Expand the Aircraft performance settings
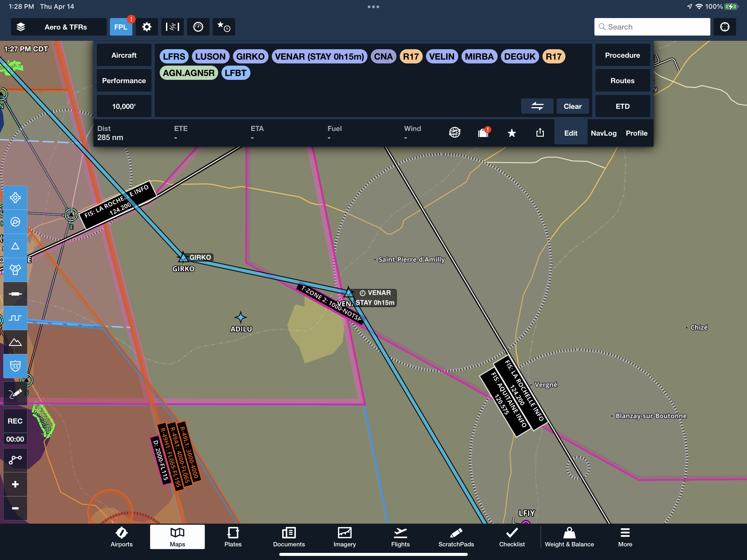This screenshot has width=747, height=560. pyautogui.click(x=124, y=81)
